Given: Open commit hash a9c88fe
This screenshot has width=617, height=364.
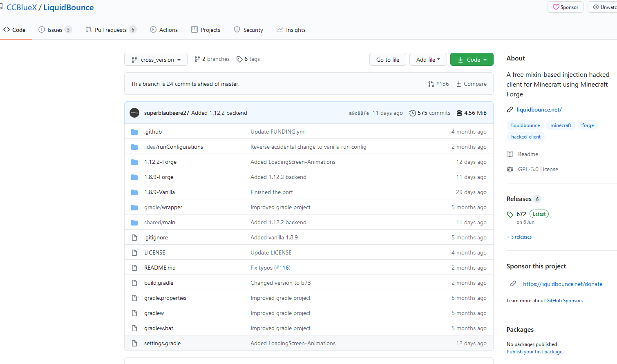Looking at the screenshot, I should 359,113.
